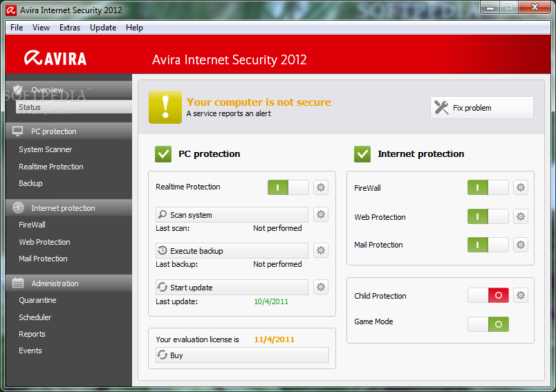
Task: Click the shield icon beside Overview
Action: click(18, 90)
